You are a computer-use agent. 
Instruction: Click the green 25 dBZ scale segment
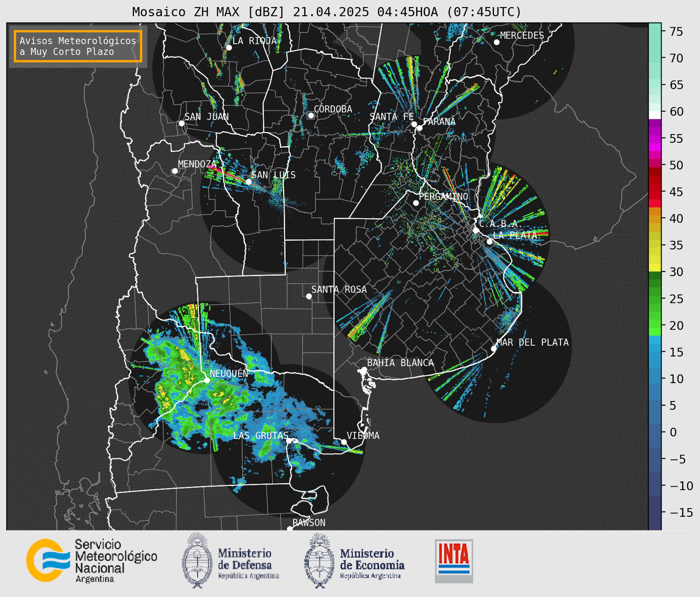[655, 298]
